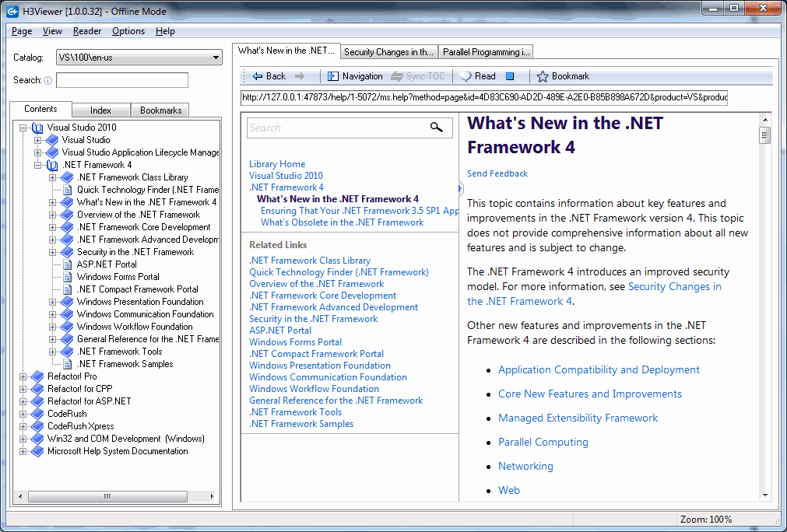Image resolution: width=787 pixels, height=532 pixels.
Task: Collapse the .NET Framework 4 tree node
Action: pyautogui.click(x=37, y=165)
